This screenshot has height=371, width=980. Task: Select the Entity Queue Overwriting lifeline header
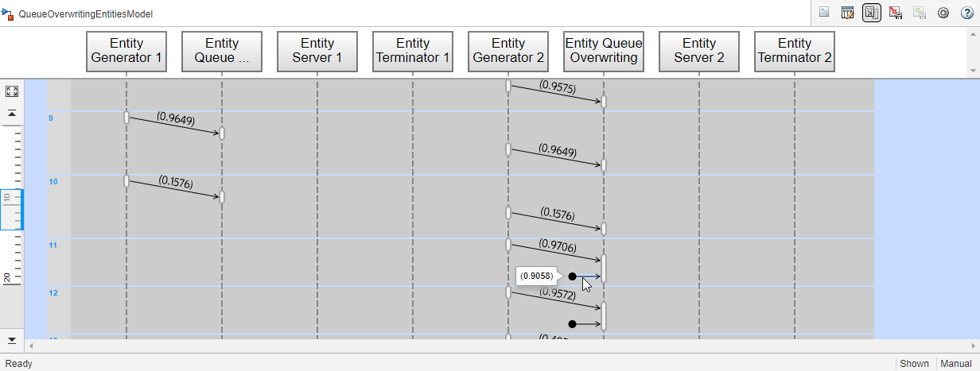pyautogui.click(x=604, y=51)
